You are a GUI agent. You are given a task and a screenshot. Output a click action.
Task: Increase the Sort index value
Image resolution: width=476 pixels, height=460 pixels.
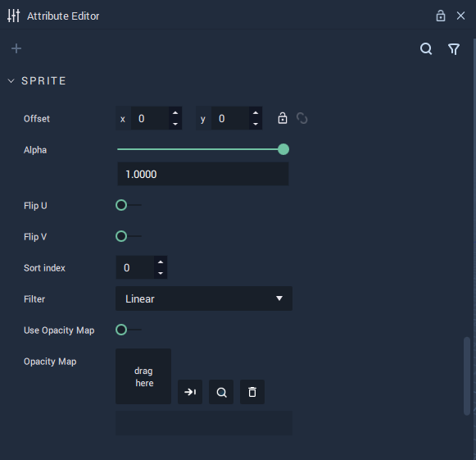click(161, 262)
